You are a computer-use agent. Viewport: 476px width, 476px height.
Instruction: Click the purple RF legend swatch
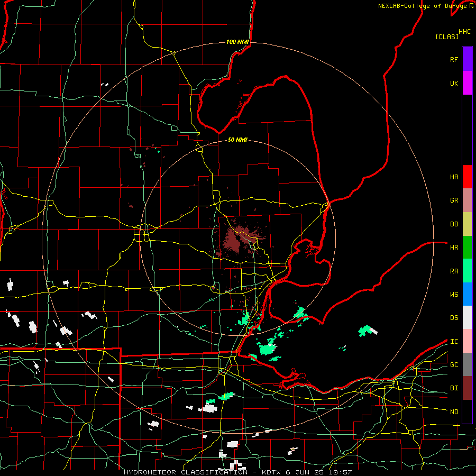point(467,59)
